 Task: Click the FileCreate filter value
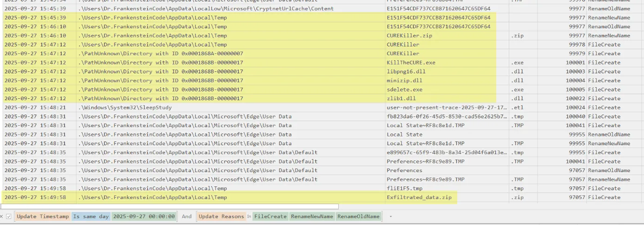pyautogui.click(x=270, y=217)
